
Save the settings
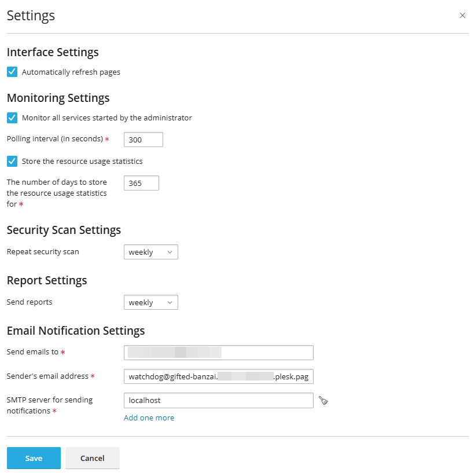tap(34, 458)
